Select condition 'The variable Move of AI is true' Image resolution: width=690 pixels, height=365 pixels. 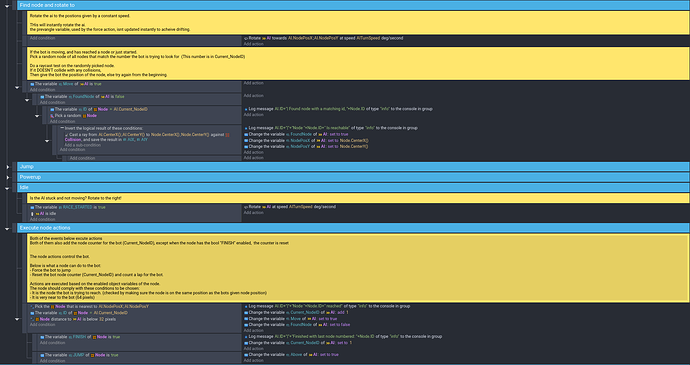(66, 84)
